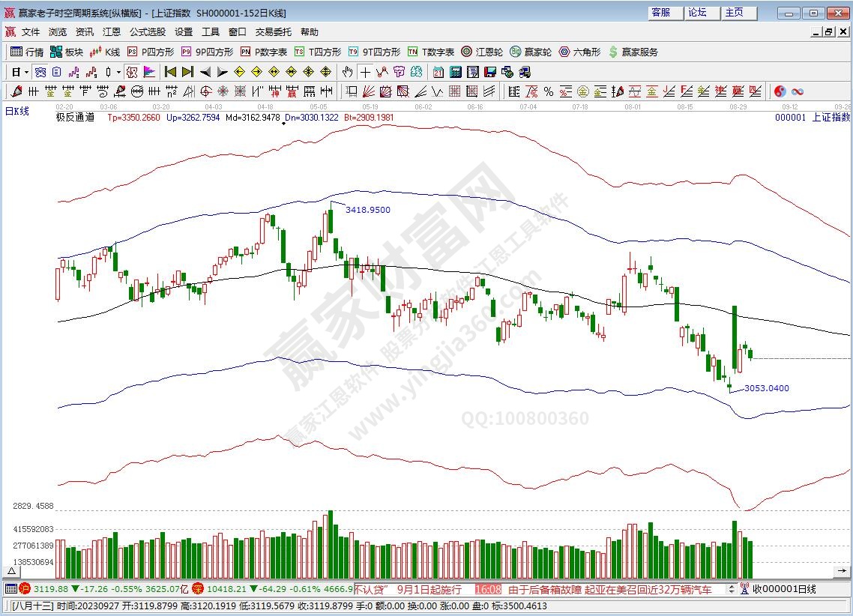Jump to first bar with skip-back arrow
This screenshot has width=853, height=616.
170,72
